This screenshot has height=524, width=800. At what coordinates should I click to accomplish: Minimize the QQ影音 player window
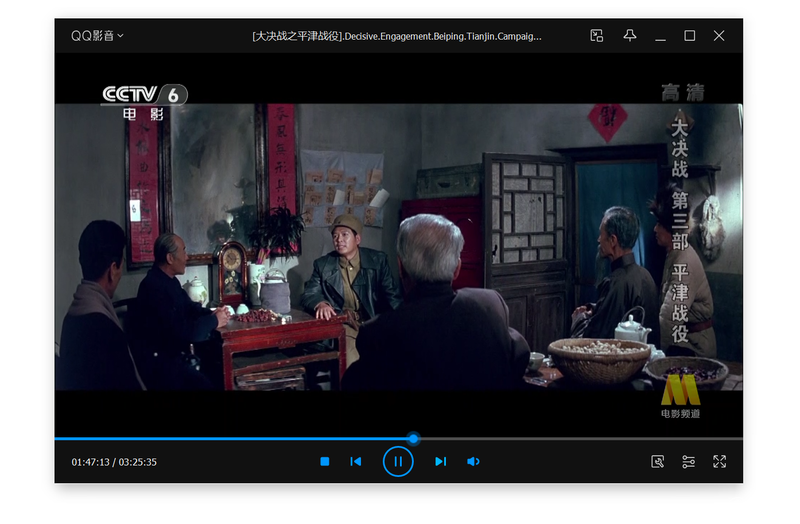[661, 36]
